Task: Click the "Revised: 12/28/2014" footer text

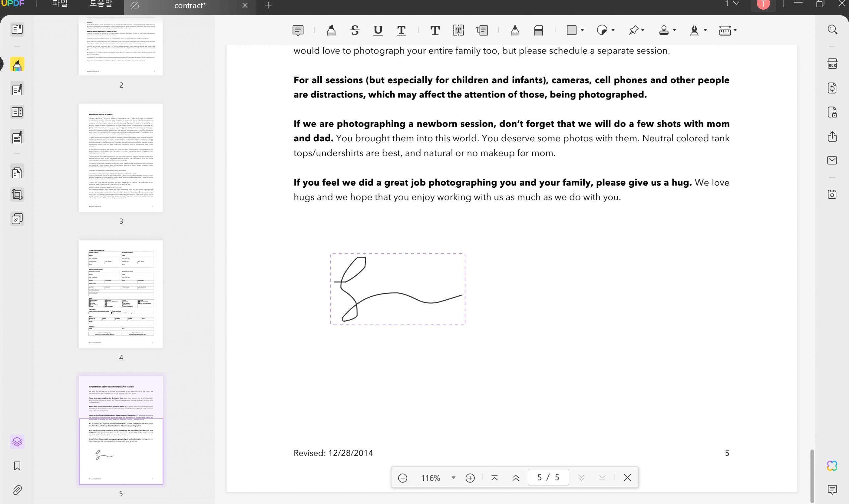Action: tap(333, 453)
